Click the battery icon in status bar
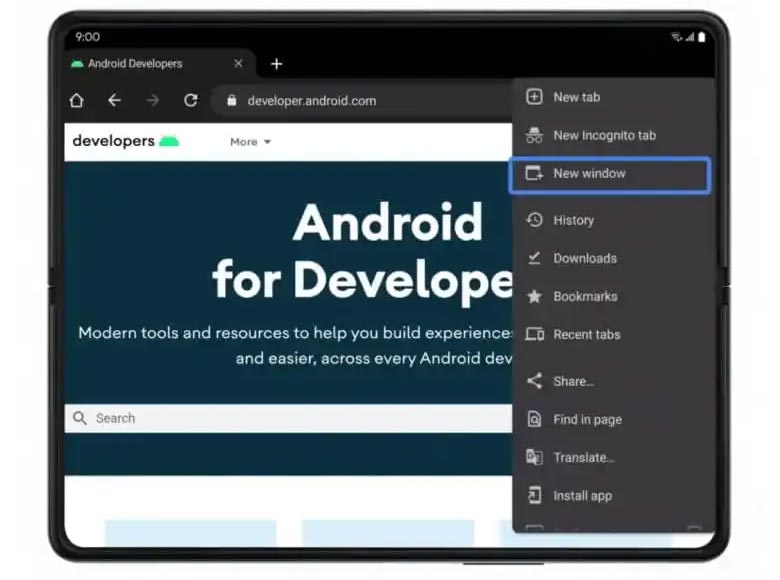This screenshot has width=780, height=580. click(701, 37)
